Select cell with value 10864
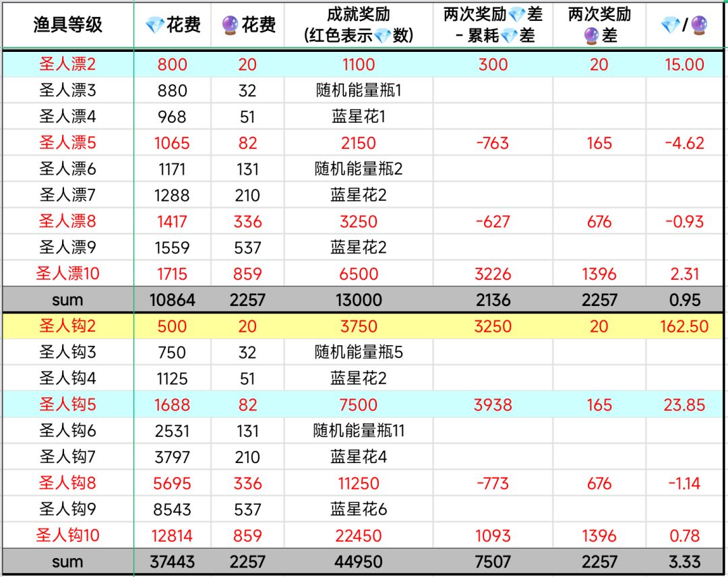The image size is (728, 577). [x=173, y=300]
